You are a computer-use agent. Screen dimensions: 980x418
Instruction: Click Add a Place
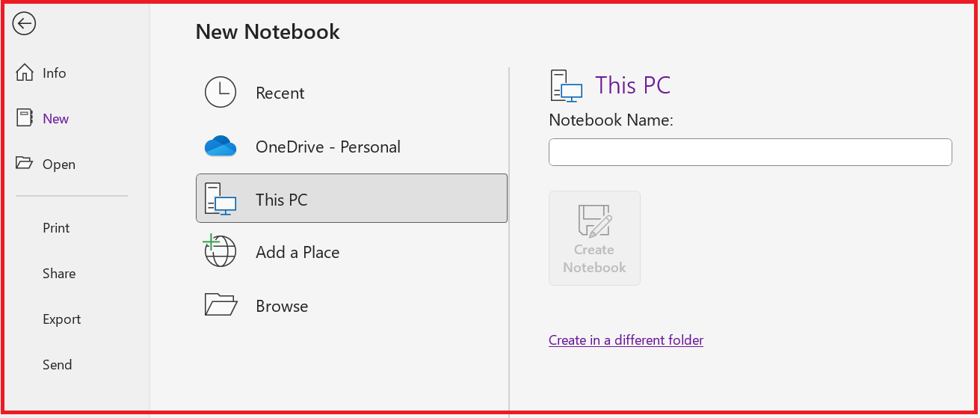coord(351,253)
